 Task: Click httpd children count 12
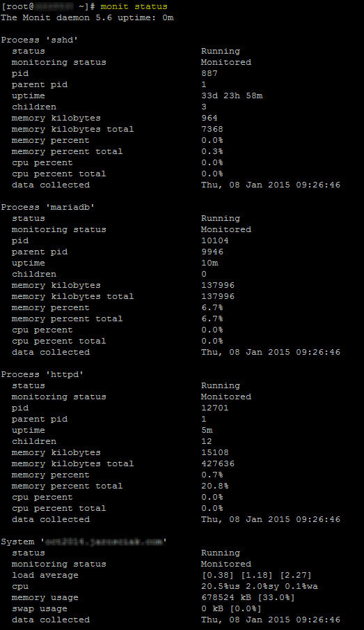pos(206,441)
